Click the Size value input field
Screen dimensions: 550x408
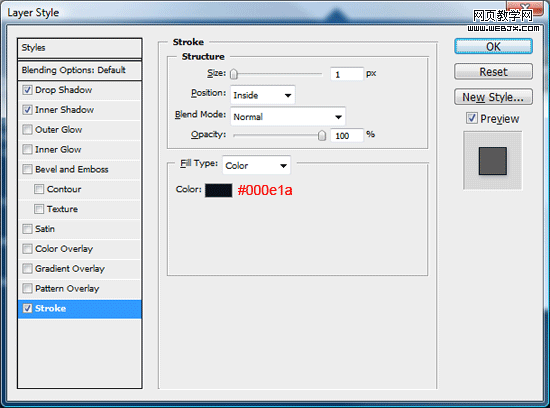coord(346,74)
